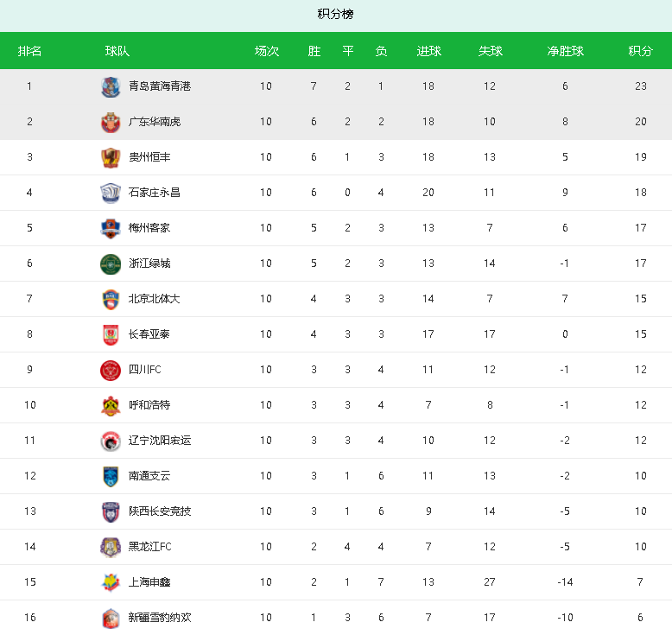Click the 呼和浩特 team logo
Screen dimensions: 672x635
click(x=111, y=406)
